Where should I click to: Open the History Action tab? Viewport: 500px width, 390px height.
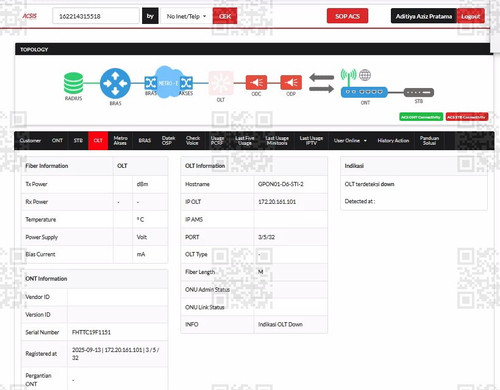click(x=393, y=141)
